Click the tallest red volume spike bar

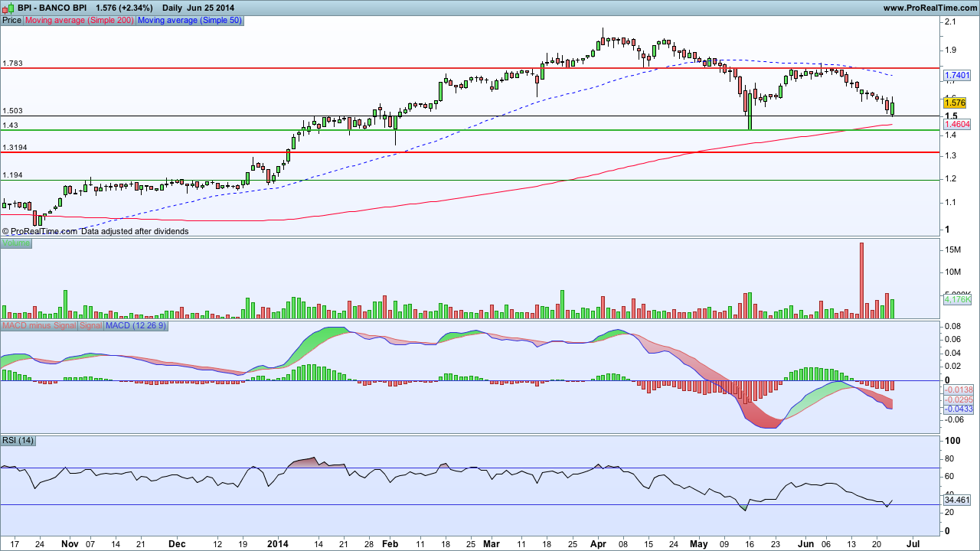[x=861, y=280]
